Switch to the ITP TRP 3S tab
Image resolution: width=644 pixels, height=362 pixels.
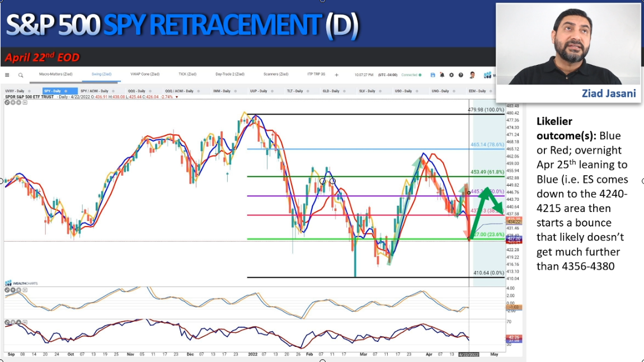pyautogui.click(x=316, y=74)
